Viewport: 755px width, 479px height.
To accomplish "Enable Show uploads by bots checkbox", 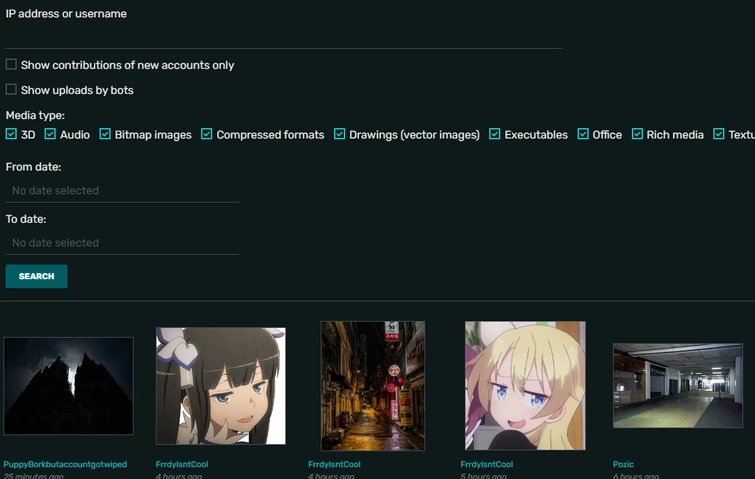I will (x=11, y=90).
